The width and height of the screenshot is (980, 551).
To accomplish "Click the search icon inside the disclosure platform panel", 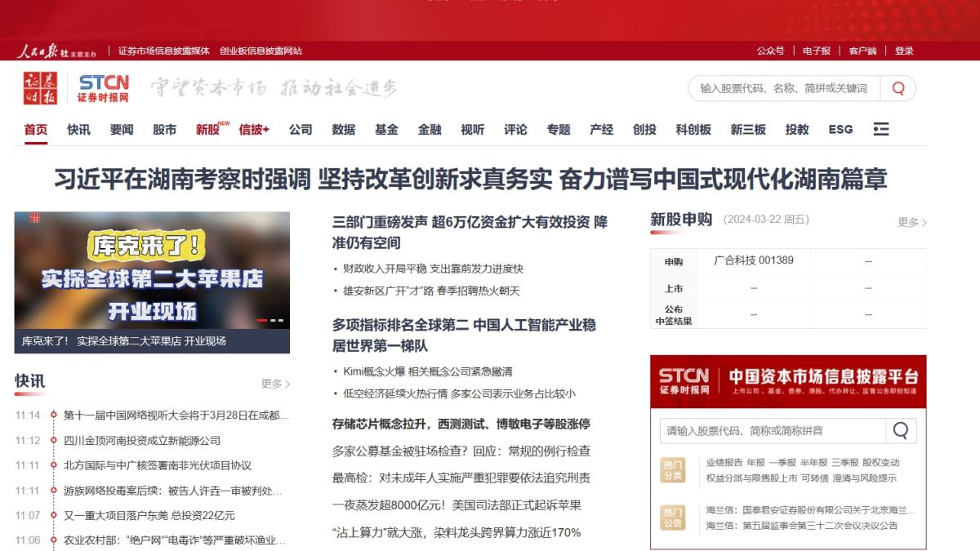I will click(901, 429).
